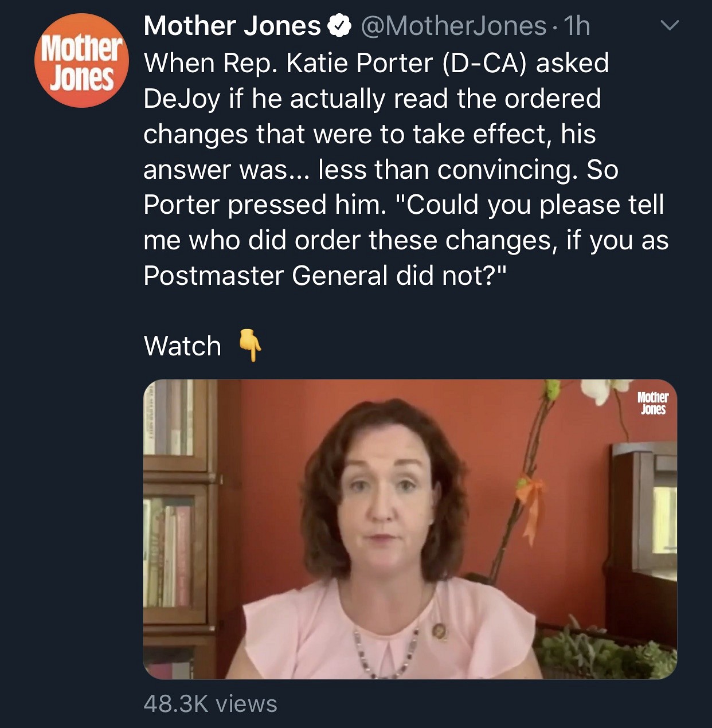This screenshot has height=728, width=712.
Task: Click the Mother Jones watermark in video
Action: tap(652, 403)
